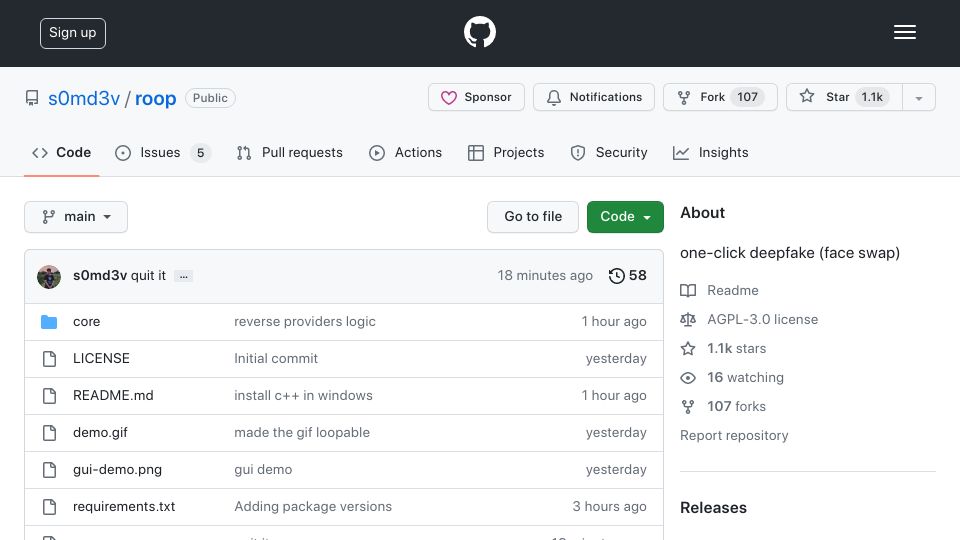View the 107 forks link
The image size is (960, 540).
[723, 407]
